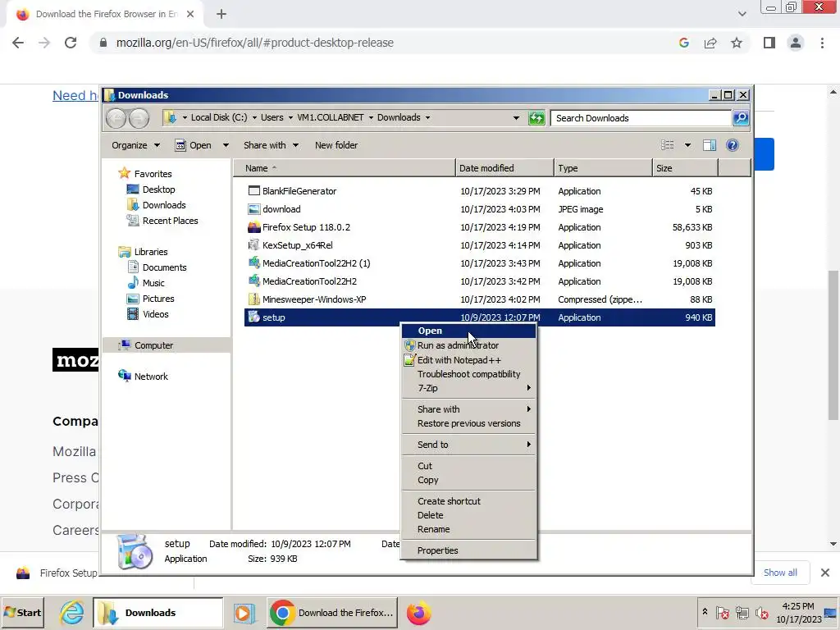Sort files by the Size column header
The height and width of the screenshot is (630, 840).
pyautogui.click(x=685, y=168)
